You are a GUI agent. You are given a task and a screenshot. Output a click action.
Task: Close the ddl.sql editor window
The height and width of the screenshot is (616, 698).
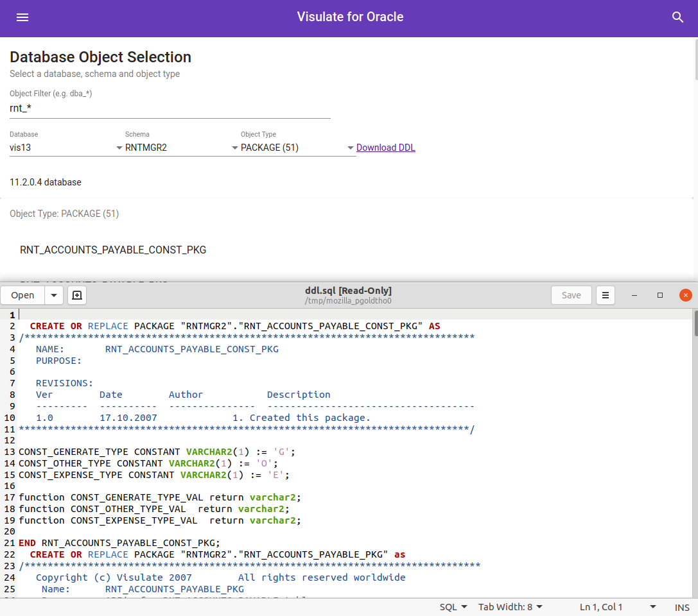point(686,295)
